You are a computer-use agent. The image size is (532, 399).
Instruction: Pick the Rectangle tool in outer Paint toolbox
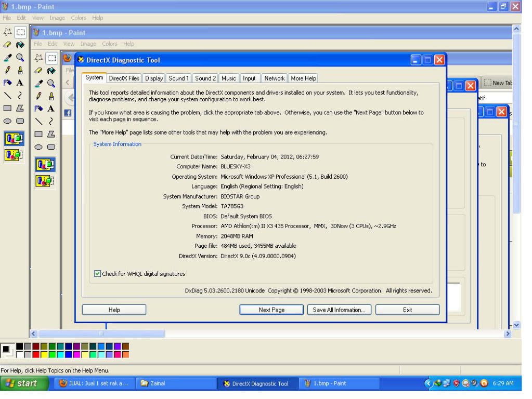click(7, 108)
